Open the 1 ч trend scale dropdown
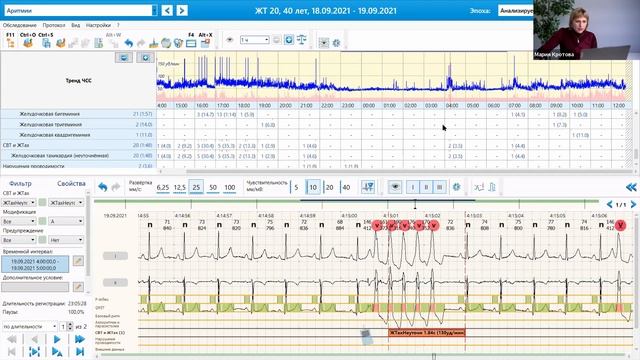Viewport: 640px width, 360px height. [254, 40]
